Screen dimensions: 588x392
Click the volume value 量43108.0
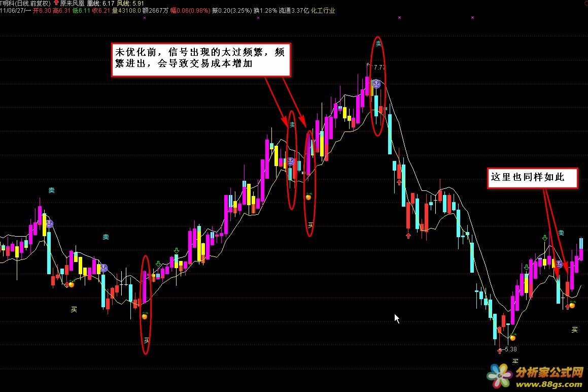pyautogui.click(x=126, y=11)
